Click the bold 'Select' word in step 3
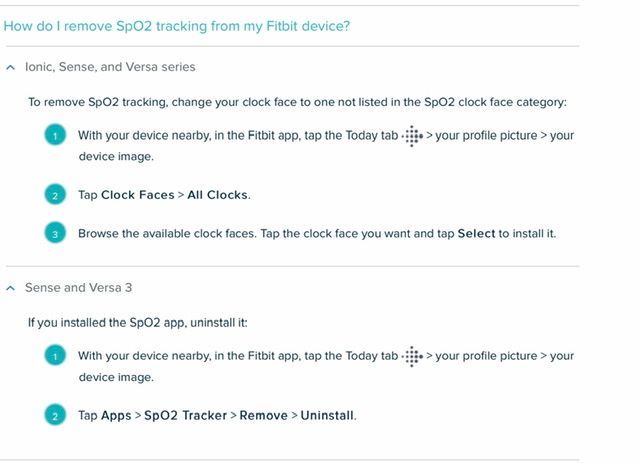 coord(476,234)
